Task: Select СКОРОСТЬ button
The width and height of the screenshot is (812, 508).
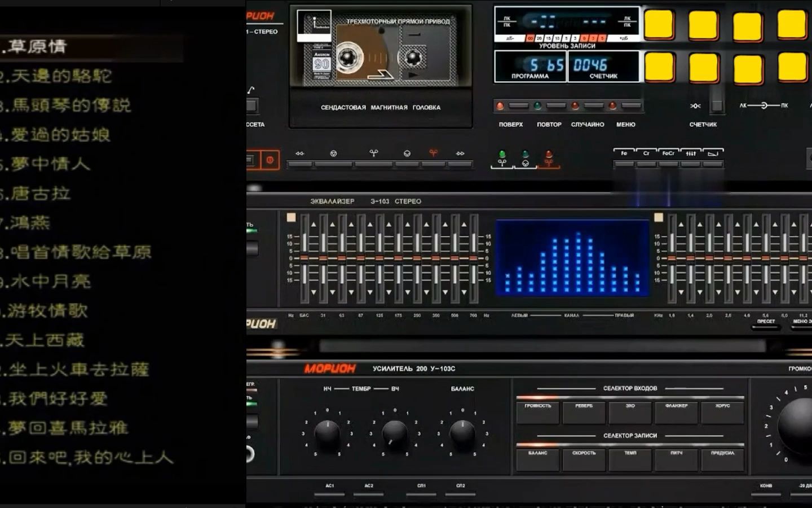Action: pos(584,460)
